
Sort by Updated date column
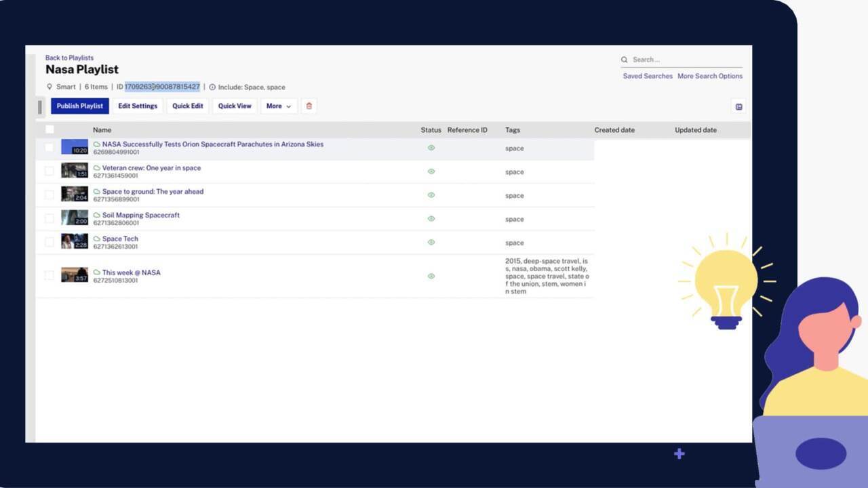point(696,130)
